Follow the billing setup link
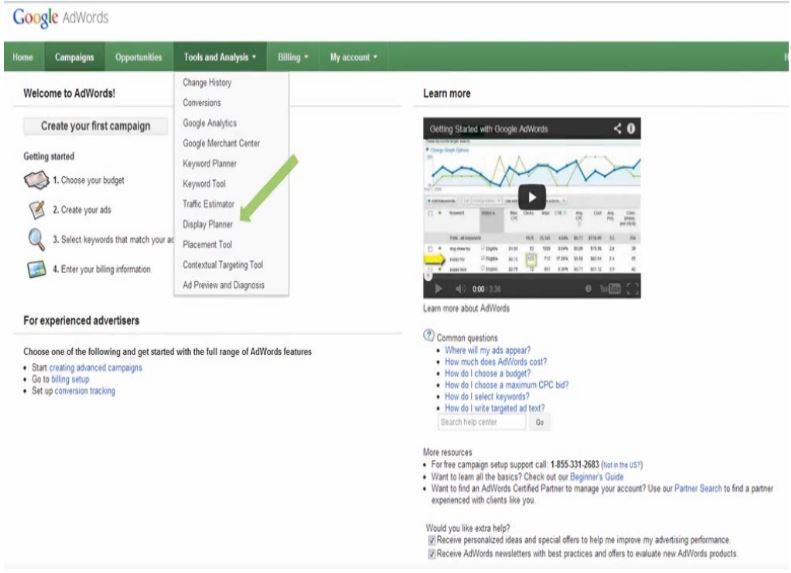 [x=70, y=379]
